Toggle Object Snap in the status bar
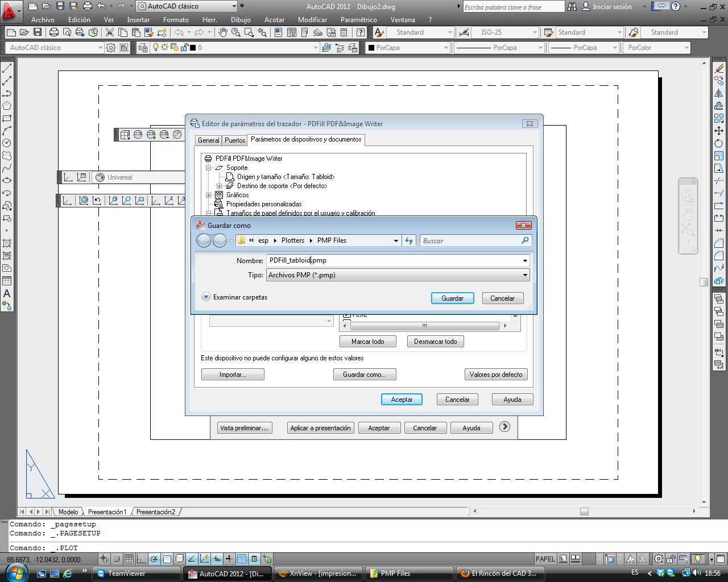 (x=167, y=559)
